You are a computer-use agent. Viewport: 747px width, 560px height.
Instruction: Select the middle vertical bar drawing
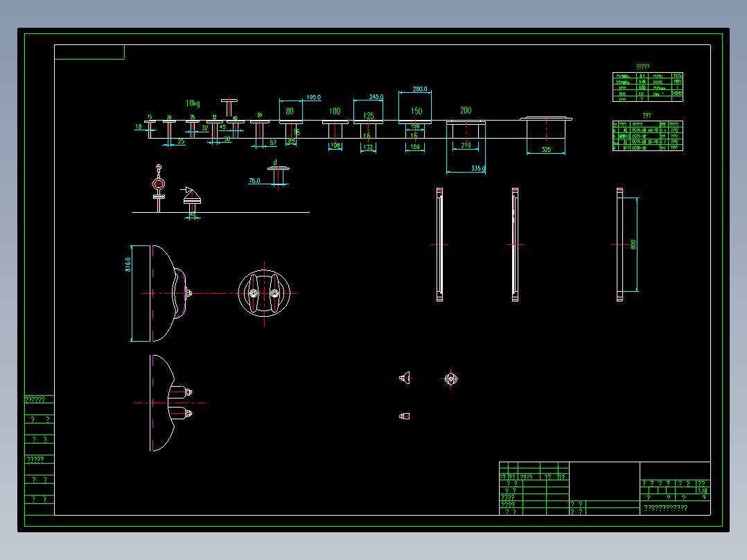(515, 245)
